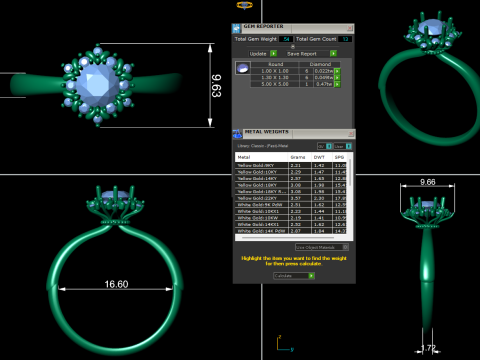Screen dimensions: 480x360
Task: Click green arrow for 1.00 X 1.00 gems
Action: [337, 71]
